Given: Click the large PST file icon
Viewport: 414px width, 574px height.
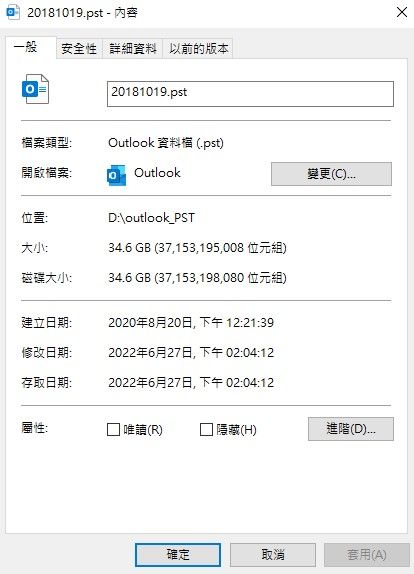Looking at the screenshot, I should [x=35, y=89].
